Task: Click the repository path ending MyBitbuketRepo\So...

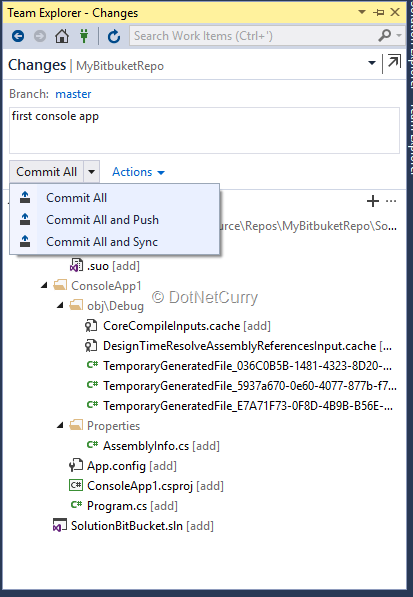Action: click(x=308, y=226)
